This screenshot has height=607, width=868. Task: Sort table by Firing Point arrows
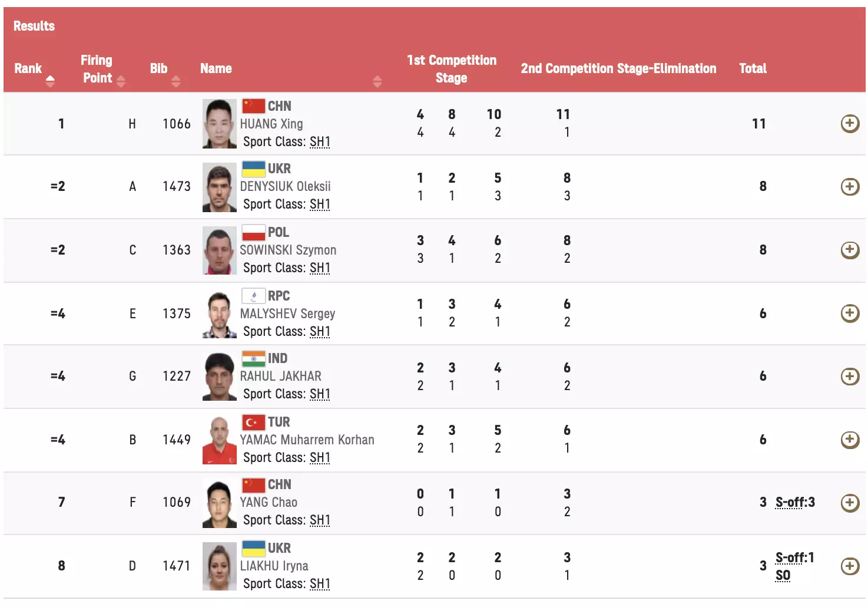121,81
